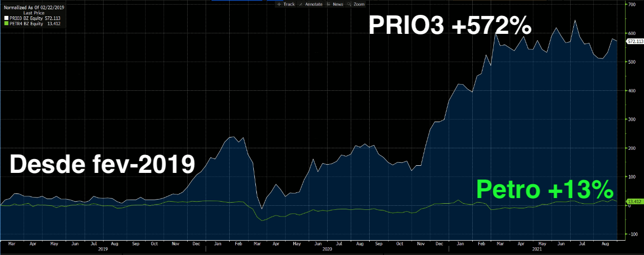644x255 pixels.
Task: Click the -100 value on the Y axis
Action: click(632, 234)
